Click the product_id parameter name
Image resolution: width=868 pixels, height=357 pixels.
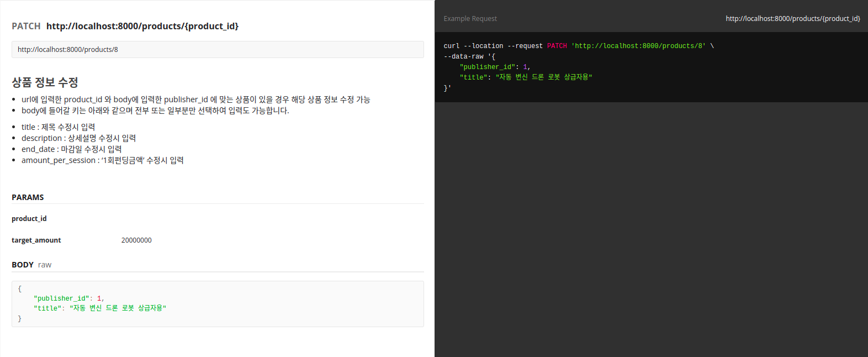[29, 219]
